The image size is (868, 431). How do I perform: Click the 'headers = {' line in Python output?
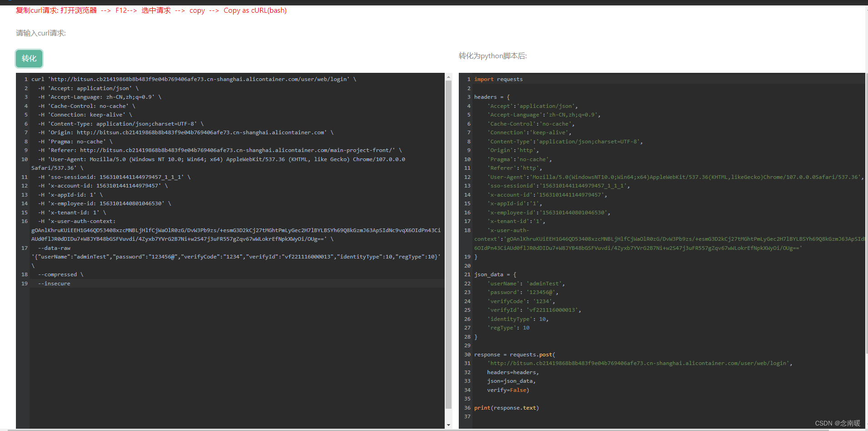point(492,97)
